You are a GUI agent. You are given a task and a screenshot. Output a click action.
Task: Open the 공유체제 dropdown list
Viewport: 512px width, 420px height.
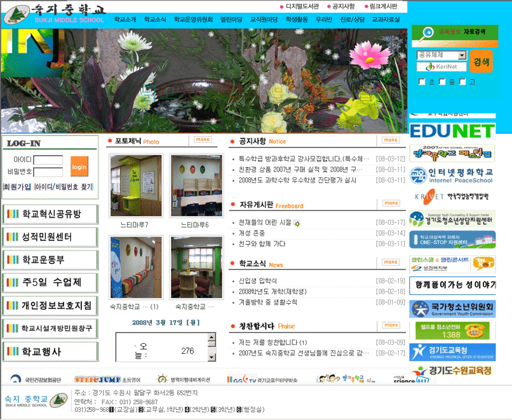441,55
